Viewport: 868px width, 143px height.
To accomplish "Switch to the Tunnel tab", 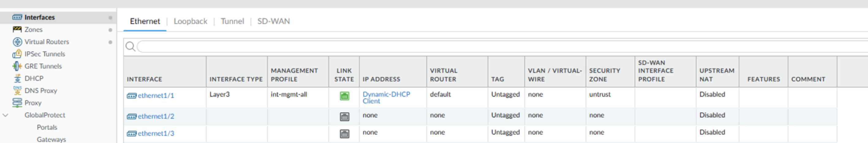I will 232,21.
